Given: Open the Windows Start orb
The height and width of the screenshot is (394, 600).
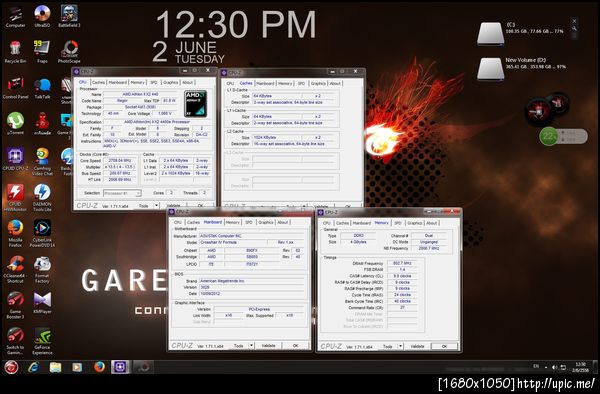Looking at the screenshot, I should click(x=11, y=367).
